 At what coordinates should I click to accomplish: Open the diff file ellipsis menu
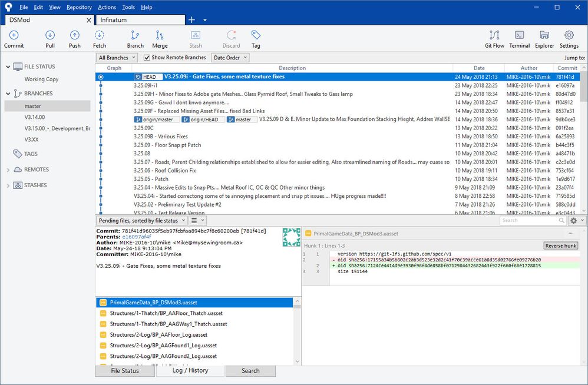pos(570,233)
